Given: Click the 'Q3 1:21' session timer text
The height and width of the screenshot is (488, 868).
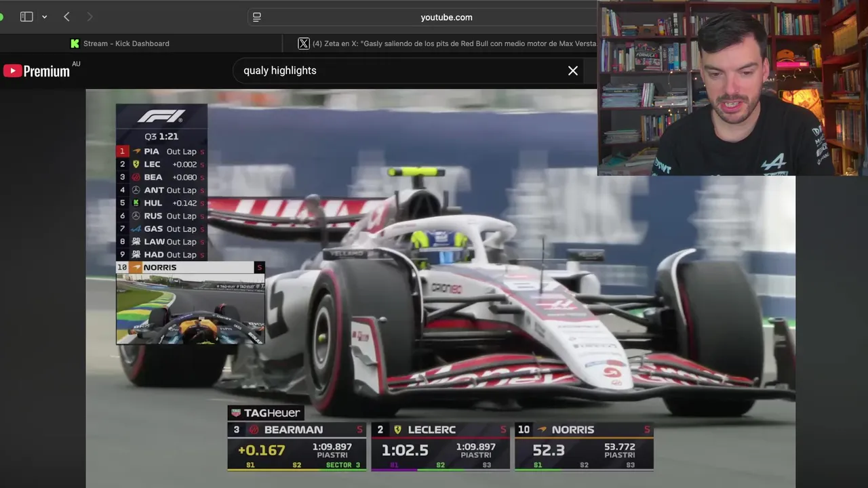Looking at the screenshot, I should tap(161, 136).
